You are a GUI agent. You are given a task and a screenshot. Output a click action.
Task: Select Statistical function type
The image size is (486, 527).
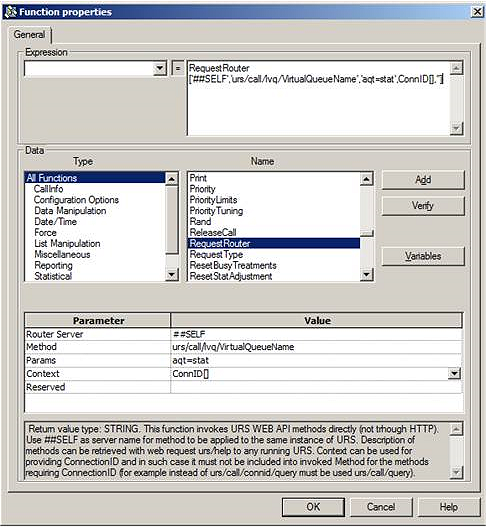point(53,276)
